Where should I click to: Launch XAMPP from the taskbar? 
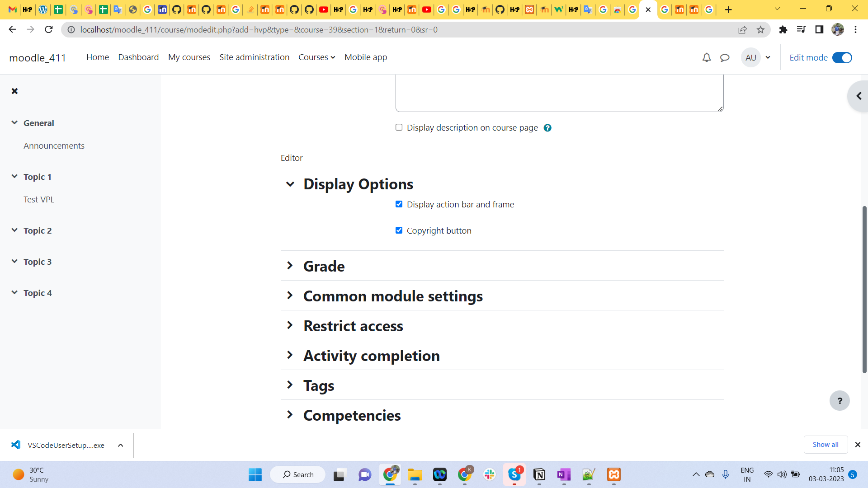pyautogui.click(x=613, y=475)
